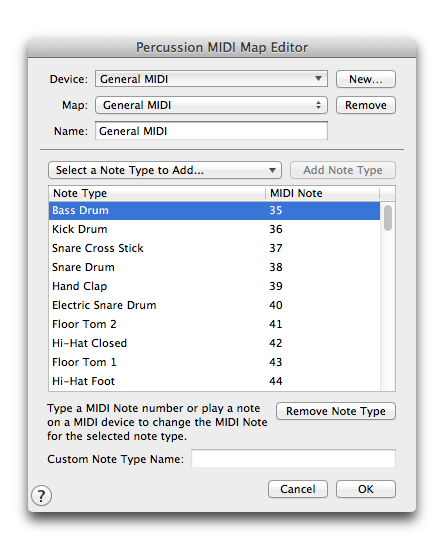The width and height of the screenshot is (444, 548).
Task: Focus the Custom Note Type Name field
Action: pos(293,459)
